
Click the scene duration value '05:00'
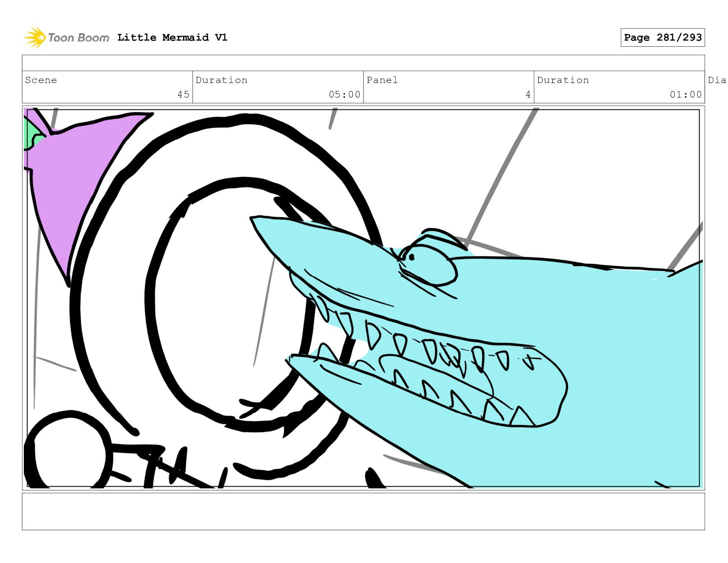(x=345, y=94)
